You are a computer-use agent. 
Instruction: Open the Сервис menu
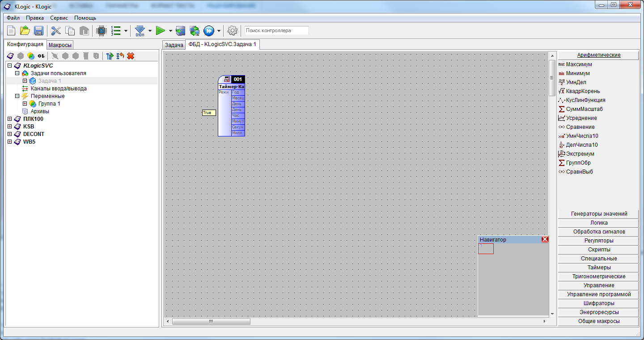click(x=59, y=18)
